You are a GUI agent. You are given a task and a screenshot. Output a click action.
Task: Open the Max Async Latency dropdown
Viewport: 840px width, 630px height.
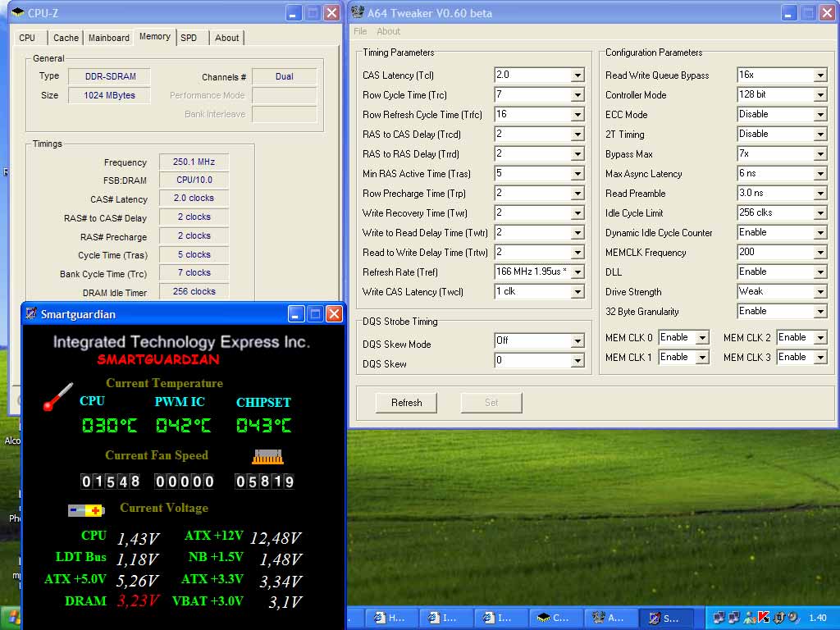[820, 174]
